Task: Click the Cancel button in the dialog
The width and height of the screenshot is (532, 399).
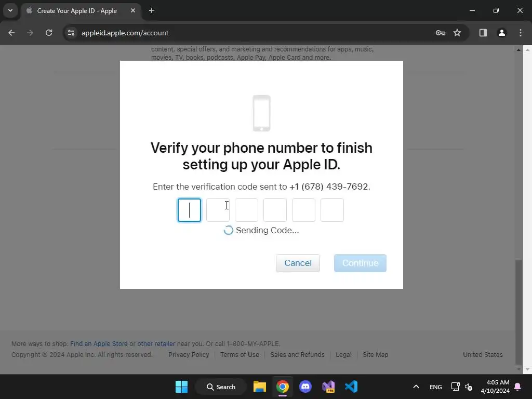Action: tap(298, 263)
